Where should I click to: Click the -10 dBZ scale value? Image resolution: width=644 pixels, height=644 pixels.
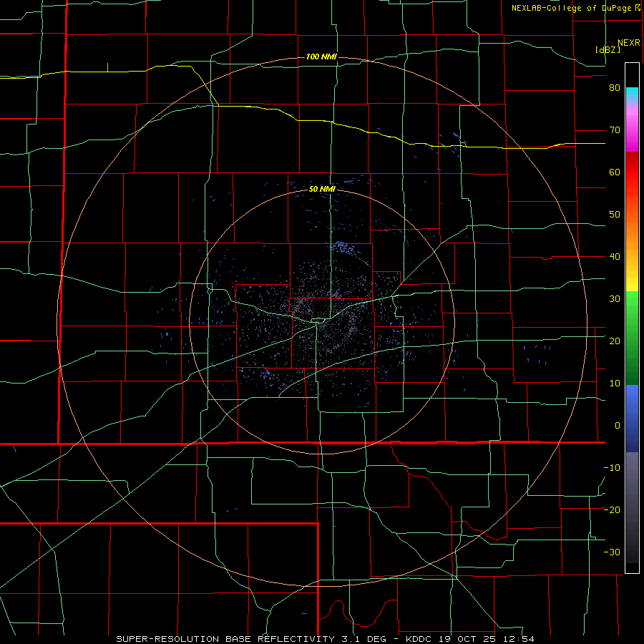point(612,468)
